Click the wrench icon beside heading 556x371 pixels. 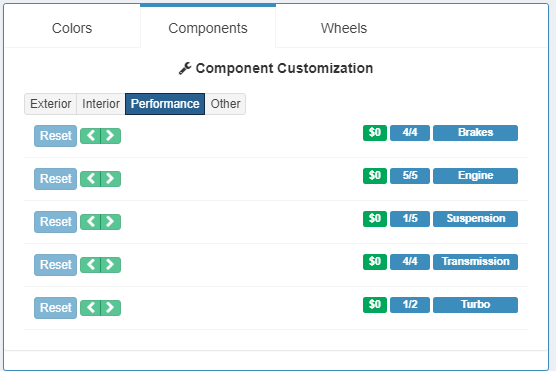(x=185, y=68)
